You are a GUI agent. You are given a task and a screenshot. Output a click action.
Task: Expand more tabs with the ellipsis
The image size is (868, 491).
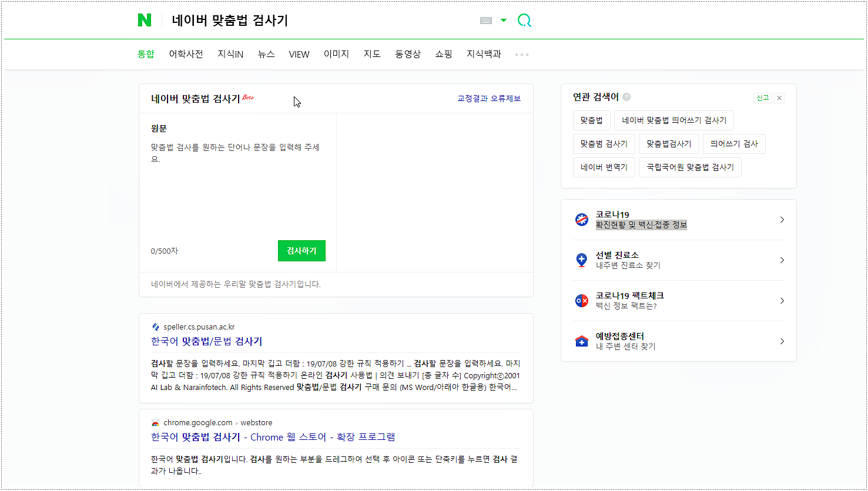pyautogui.click(x=522, y=55)
